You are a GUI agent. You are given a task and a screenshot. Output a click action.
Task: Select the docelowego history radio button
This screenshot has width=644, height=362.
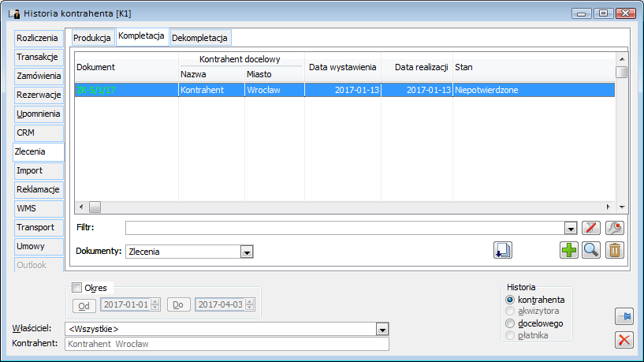pyautogui.click(x=510, y=323)
